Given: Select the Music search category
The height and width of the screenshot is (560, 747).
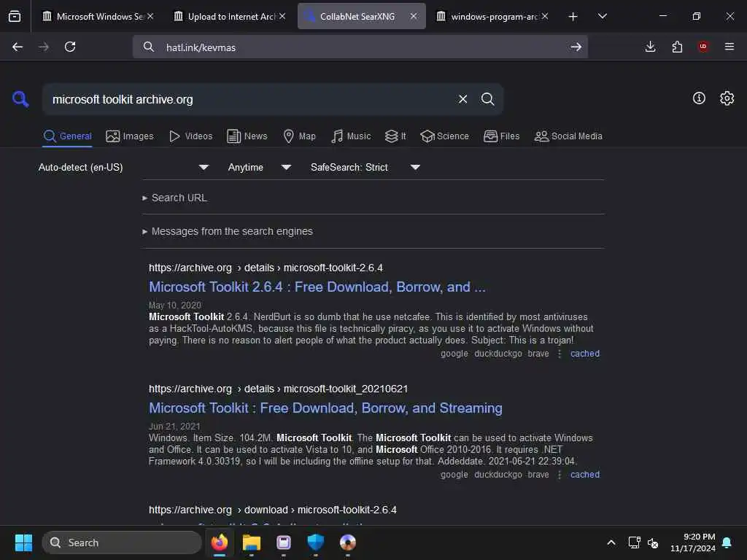Looking at the screenshot, I should click(351, 136).
